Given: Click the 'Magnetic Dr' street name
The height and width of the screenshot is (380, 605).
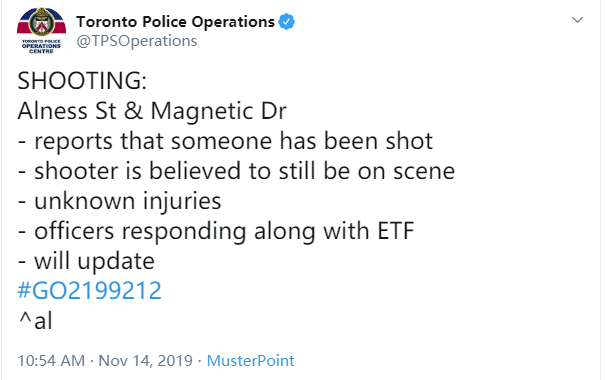Looking at the screenshot, I should pos(218,112).
